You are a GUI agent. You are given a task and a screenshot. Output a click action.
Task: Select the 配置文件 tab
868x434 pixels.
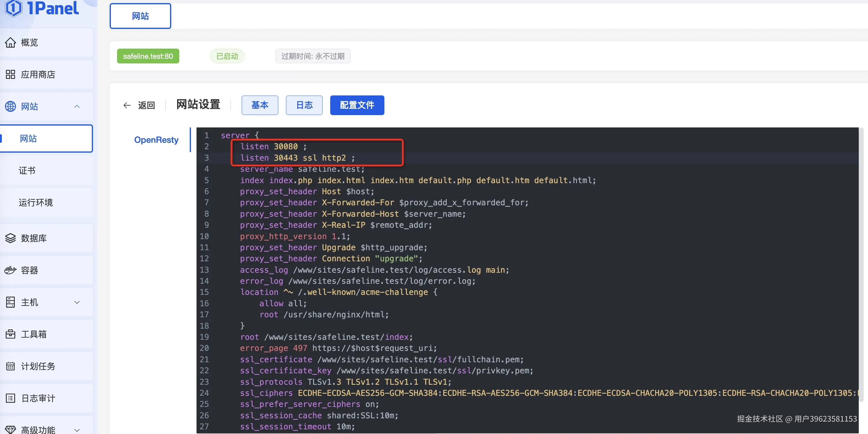point(357,105)
